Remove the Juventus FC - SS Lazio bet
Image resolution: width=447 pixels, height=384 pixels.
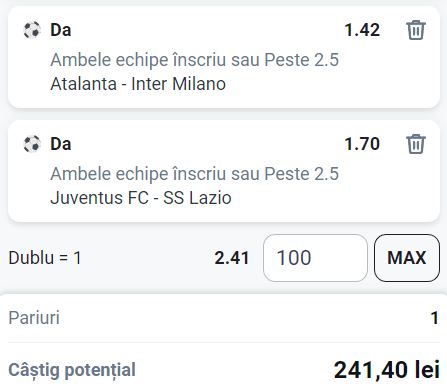[x=416, y=144]
